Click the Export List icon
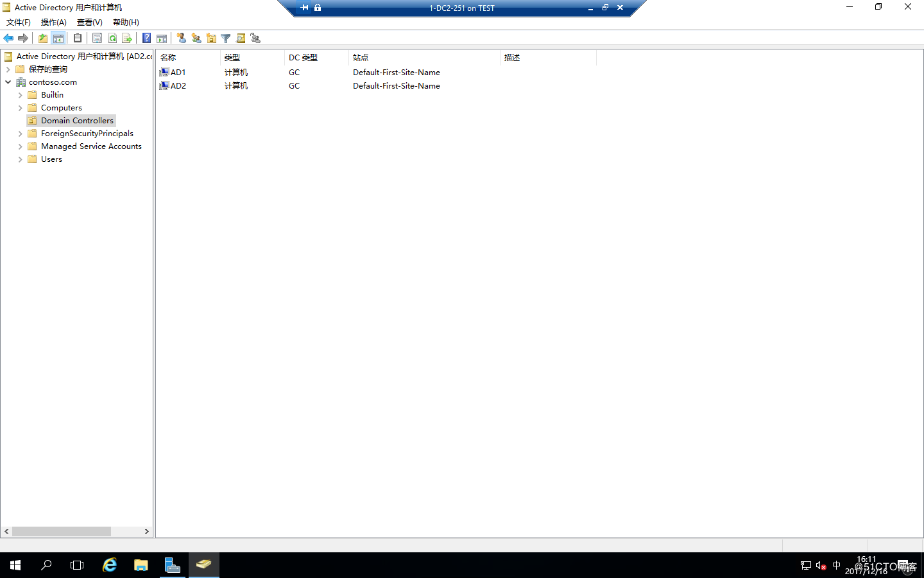The width and height of the screenshot is (924, 578). tap(127, 39)
